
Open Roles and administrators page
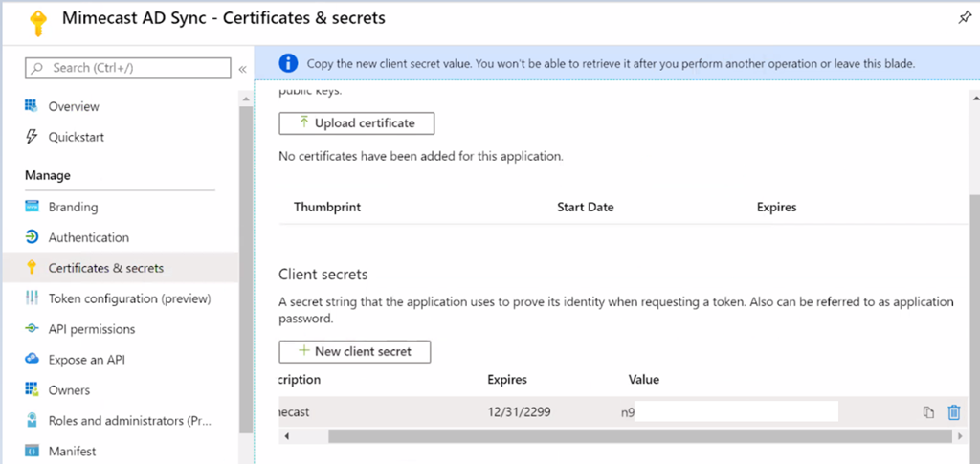pyautogui.click(x=130, y=420)
